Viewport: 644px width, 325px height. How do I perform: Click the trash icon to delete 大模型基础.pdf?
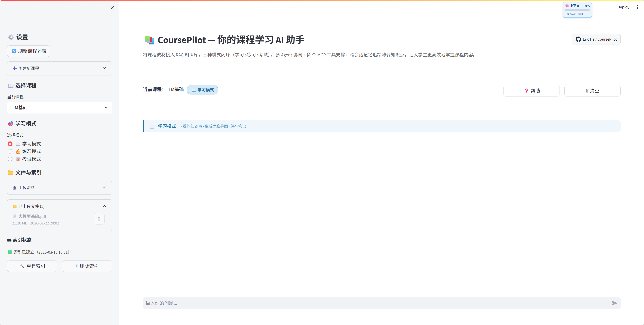[99, 219]
